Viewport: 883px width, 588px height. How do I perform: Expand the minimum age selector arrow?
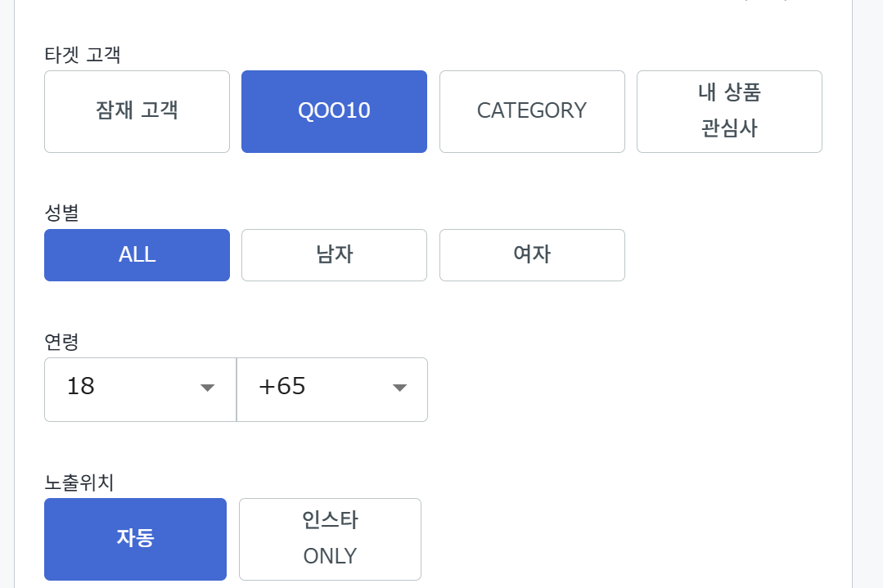click(206, 389)
